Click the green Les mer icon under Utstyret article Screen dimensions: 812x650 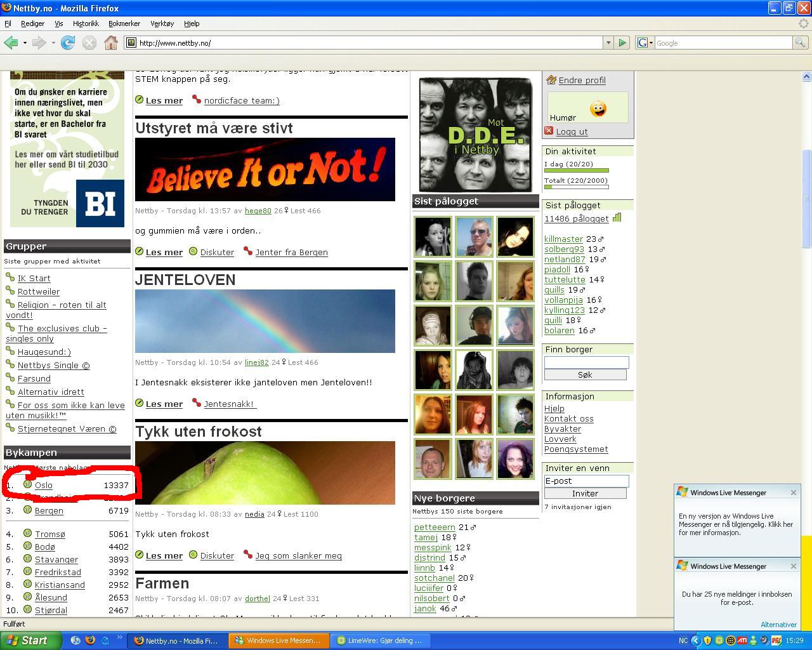click(140, 251)
